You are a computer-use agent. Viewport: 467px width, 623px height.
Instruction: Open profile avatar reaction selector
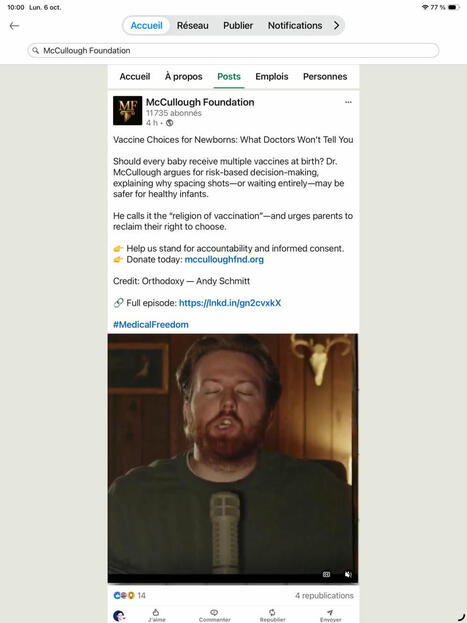(x=119, y=616)
